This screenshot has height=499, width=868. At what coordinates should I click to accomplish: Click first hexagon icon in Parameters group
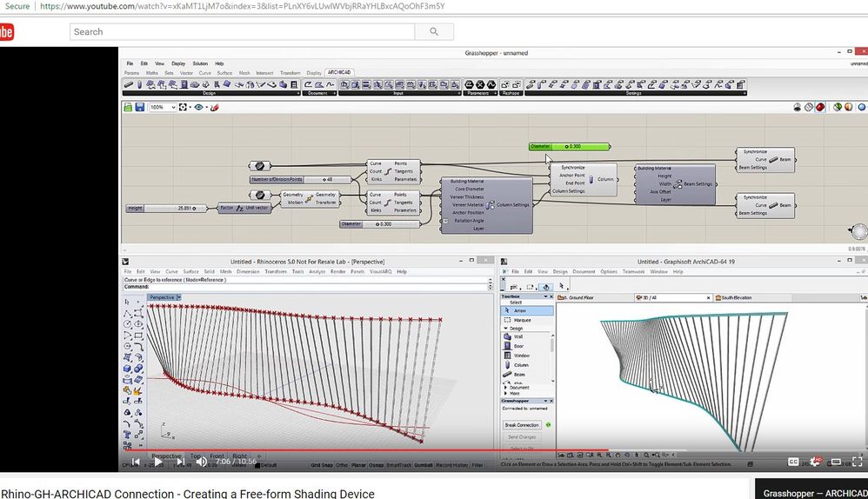tap(469, 84)
